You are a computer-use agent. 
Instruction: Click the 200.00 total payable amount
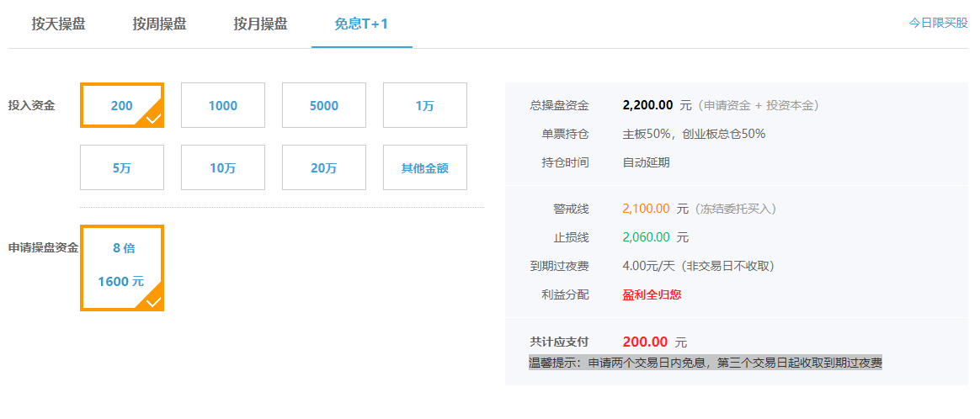[645, 342]
